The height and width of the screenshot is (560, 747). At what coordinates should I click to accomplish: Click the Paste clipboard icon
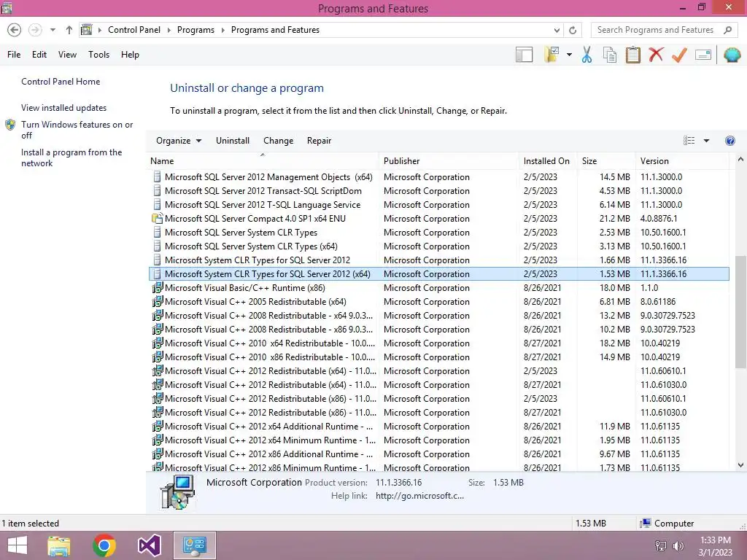[x=632, y=55]
